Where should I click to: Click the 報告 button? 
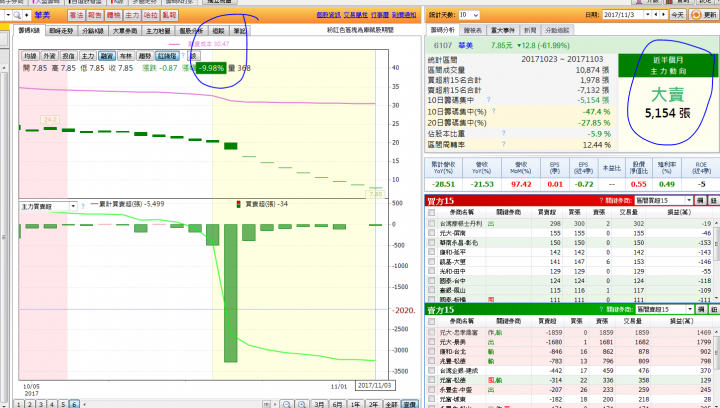pos(95,15)
